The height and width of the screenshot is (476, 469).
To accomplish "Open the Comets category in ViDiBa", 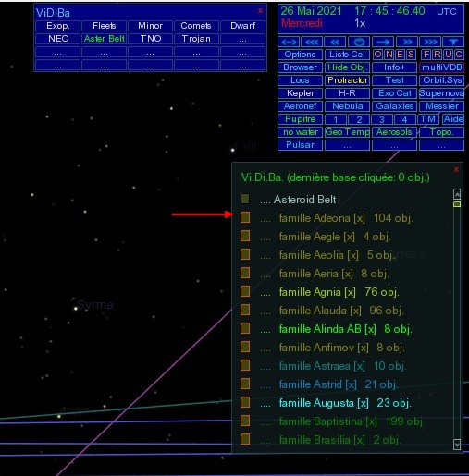I will (196, 26).
